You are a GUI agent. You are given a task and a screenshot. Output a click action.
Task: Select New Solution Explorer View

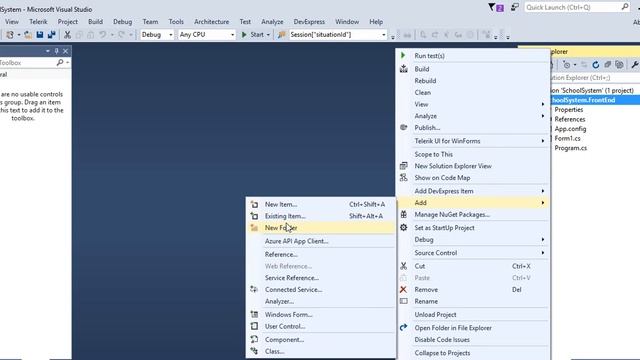(x=473, y=166)
